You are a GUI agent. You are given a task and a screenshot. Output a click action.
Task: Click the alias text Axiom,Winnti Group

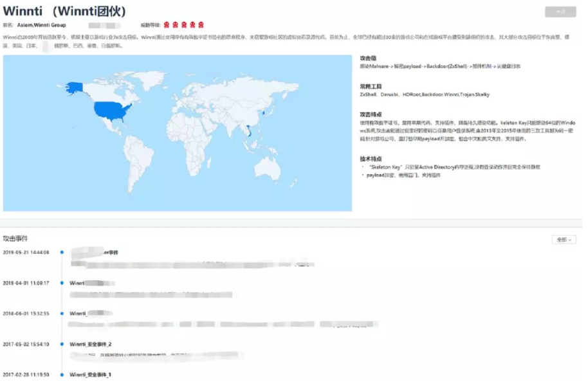(42, 25)
